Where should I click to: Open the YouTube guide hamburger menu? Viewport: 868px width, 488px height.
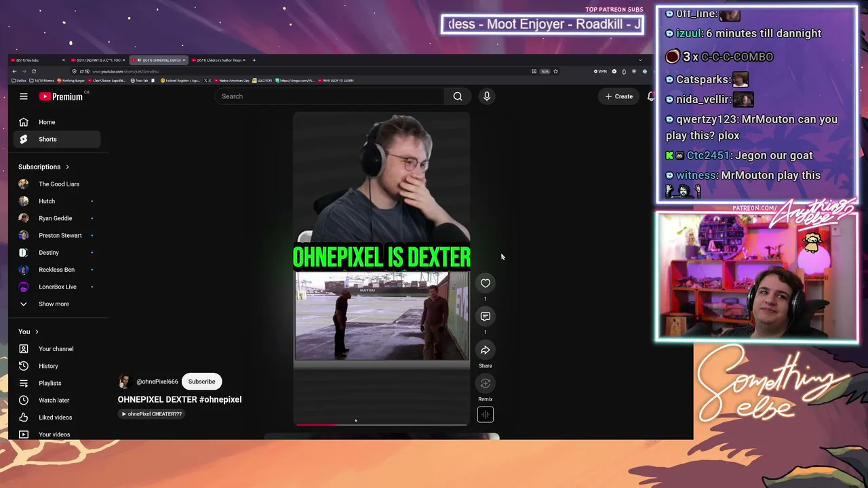coord(23,96)
